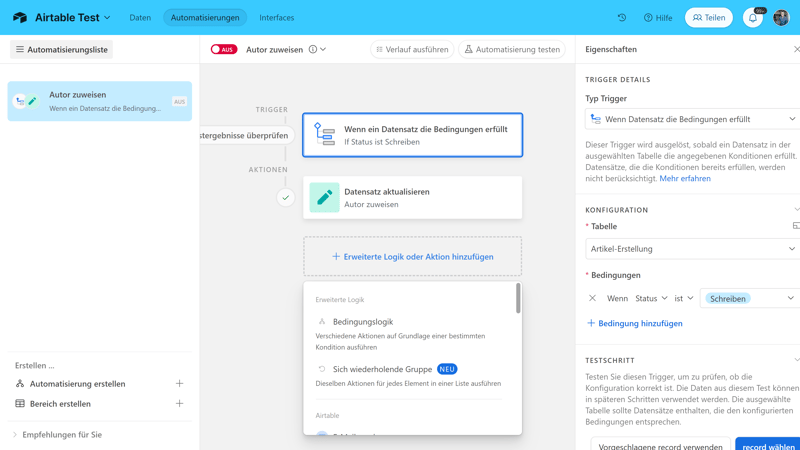800x450 pixels.
Task: Click Verlauf ausführen button
Action: pyautogui.click(x=412, y=49)
